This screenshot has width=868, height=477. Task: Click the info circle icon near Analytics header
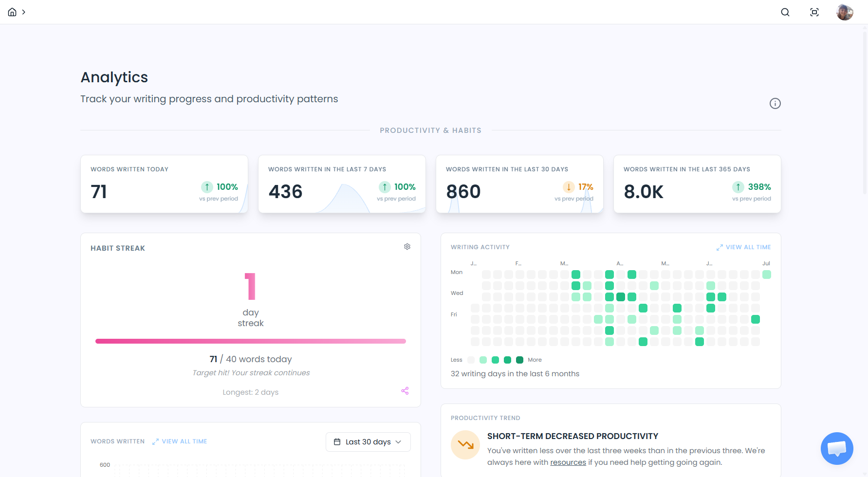point(775,103)
